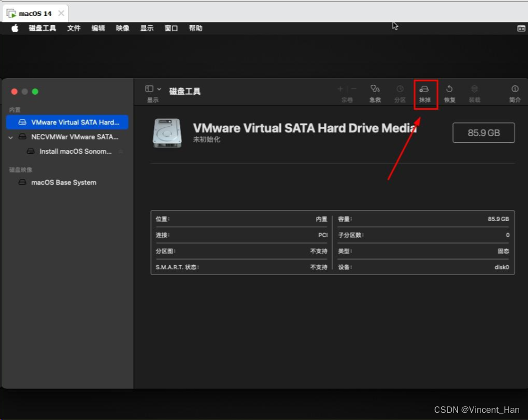Image resolution: width=528 pixels, height=420 pixels.
Task: Open the Info (简介) toolbar icon
Action: 515,94
